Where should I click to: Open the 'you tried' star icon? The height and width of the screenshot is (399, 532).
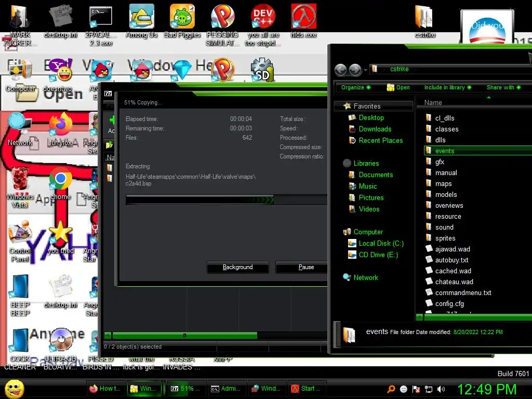(60, 238)
